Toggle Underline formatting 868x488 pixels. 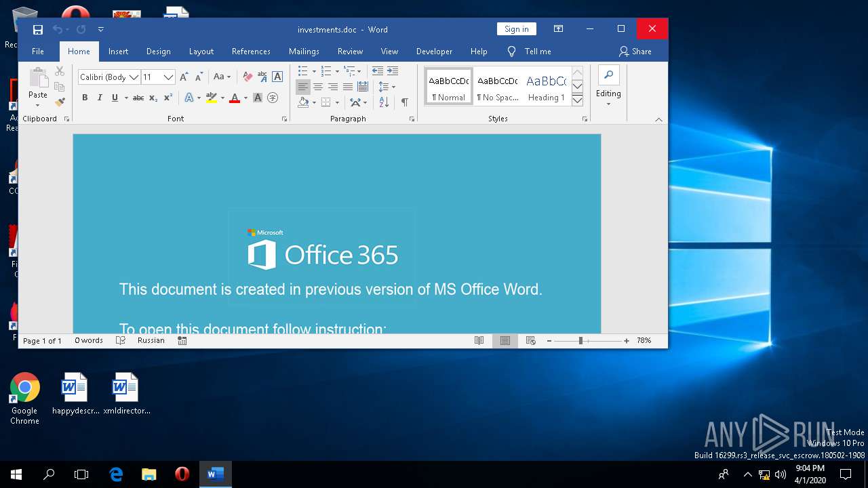click(x=115, y=98)
